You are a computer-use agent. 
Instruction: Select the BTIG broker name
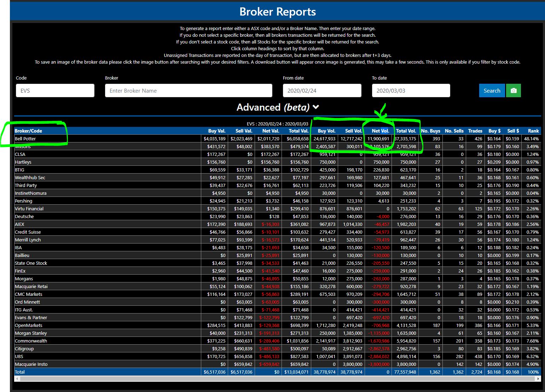click(19, 170)
